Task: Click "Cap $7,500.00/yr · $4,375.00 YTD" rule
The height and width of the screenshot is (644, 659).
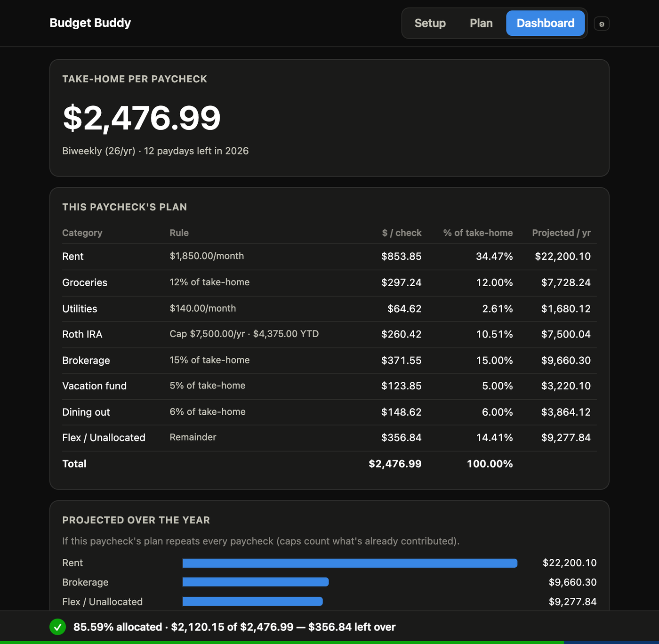Action: coord(244,334)
